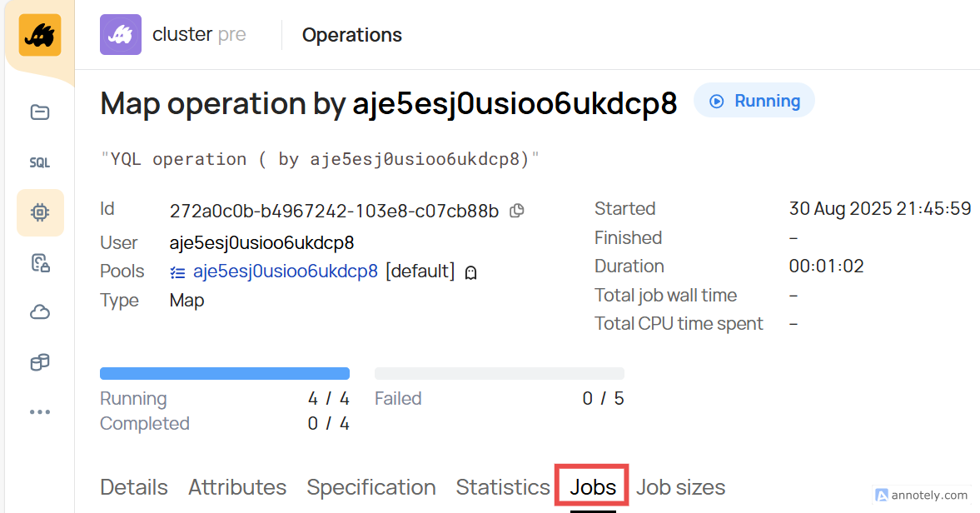Switch to the Details tab

(x=134, y=487)
